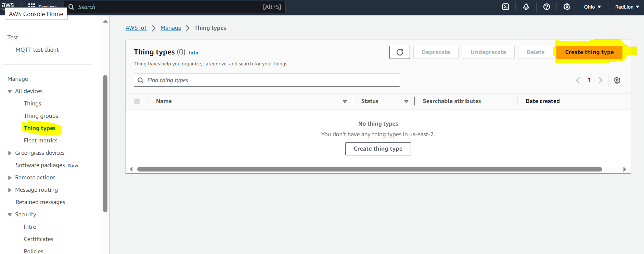Open Retained messages in the sidebar

tap(40, 202)
